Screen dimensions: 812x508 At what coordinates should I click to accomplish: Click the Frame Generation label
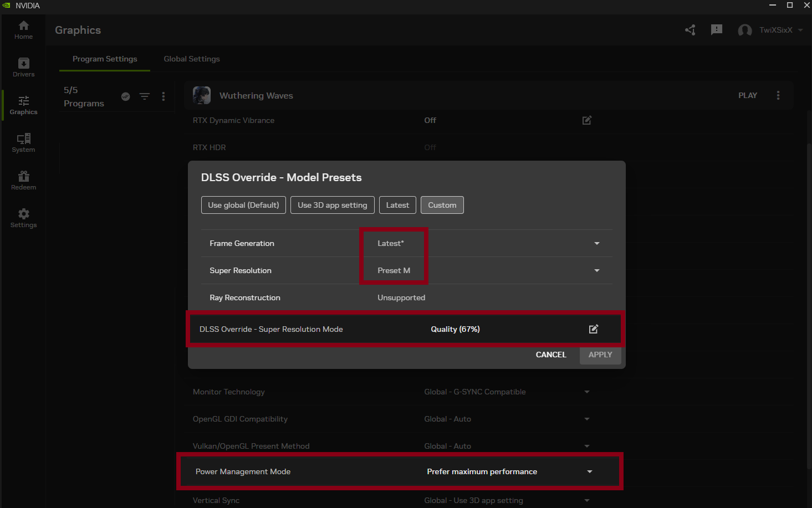coord(242,243)
